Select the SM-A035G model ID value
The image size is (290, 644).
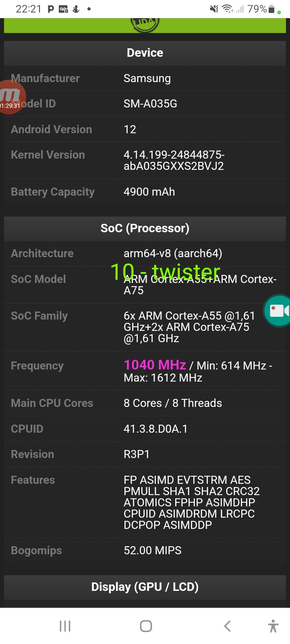click(150, 104)
